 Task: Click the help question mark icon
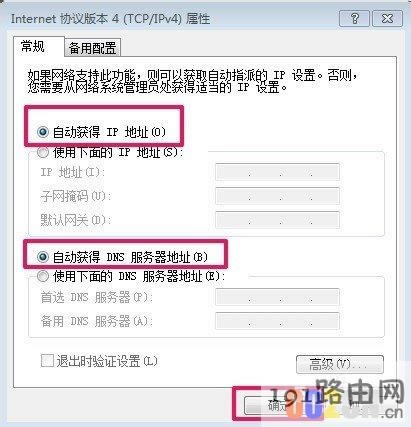(354, 18)
